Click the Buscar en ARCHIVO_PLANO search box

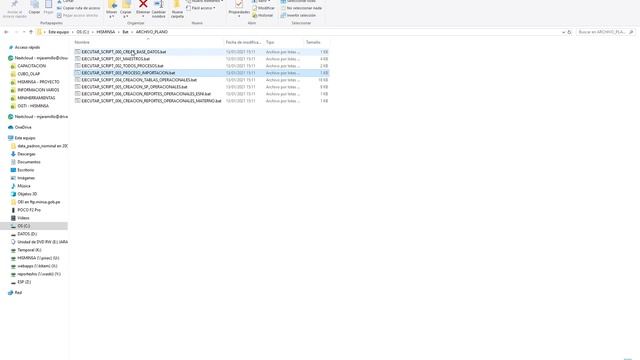[x=606, y=32]
